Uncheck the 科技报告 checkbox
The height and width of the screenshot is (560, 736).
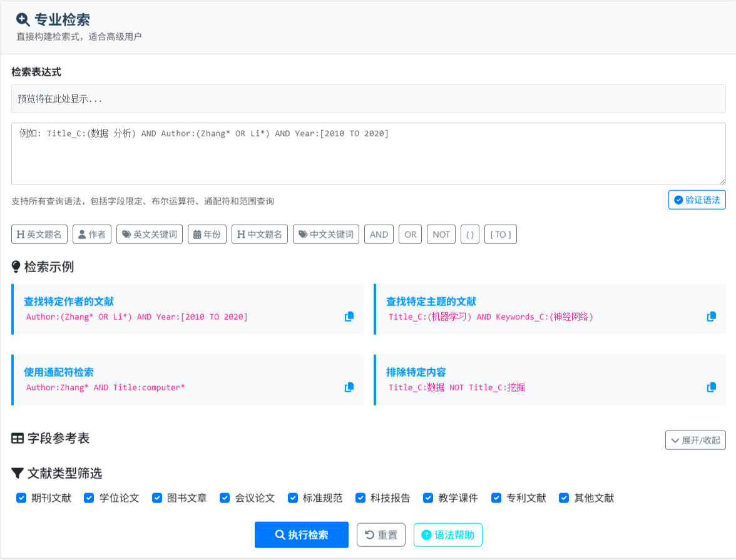[360, 498]
